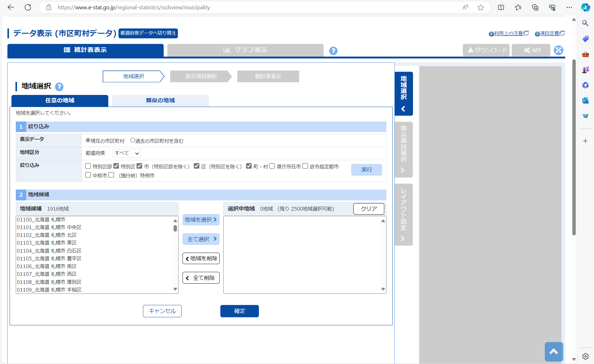
Task: Click the 実行 button
Action: tap(366, 170)
